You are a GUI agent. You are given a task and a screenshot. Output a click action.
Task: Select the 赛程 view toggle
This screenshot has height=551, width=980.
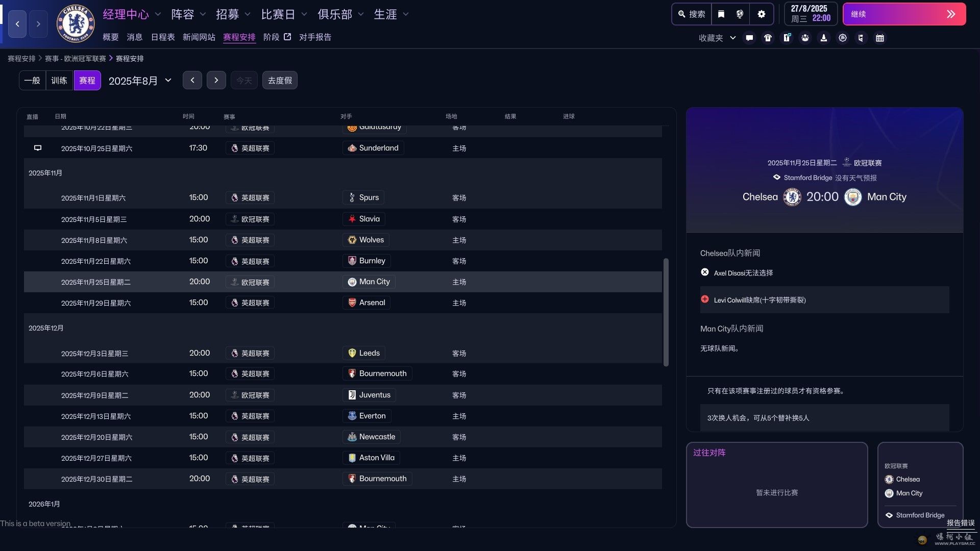(87, 81)
